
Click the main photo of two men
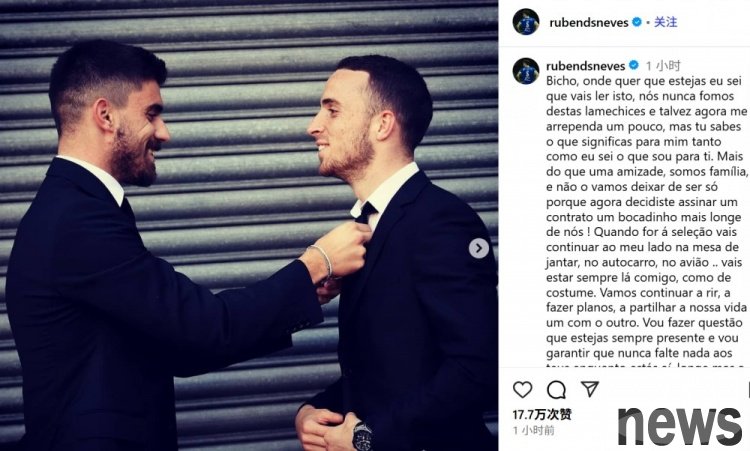point(249,225)
